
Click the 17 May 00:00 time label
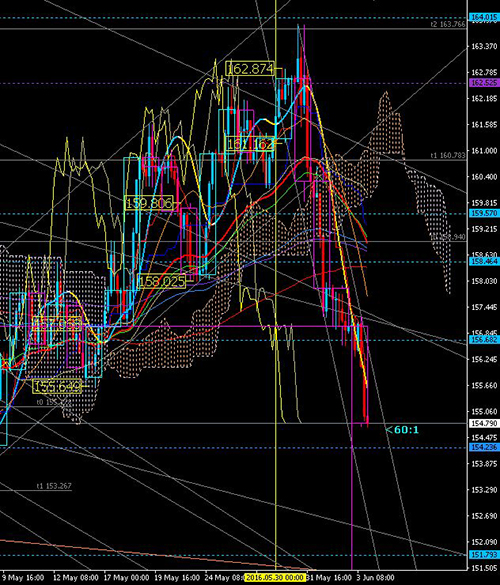click(126, 578)
